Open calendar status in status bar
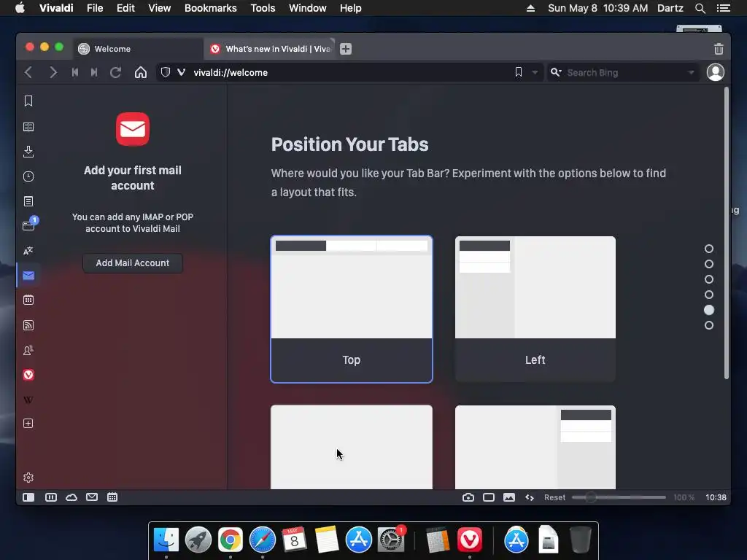 112,497
